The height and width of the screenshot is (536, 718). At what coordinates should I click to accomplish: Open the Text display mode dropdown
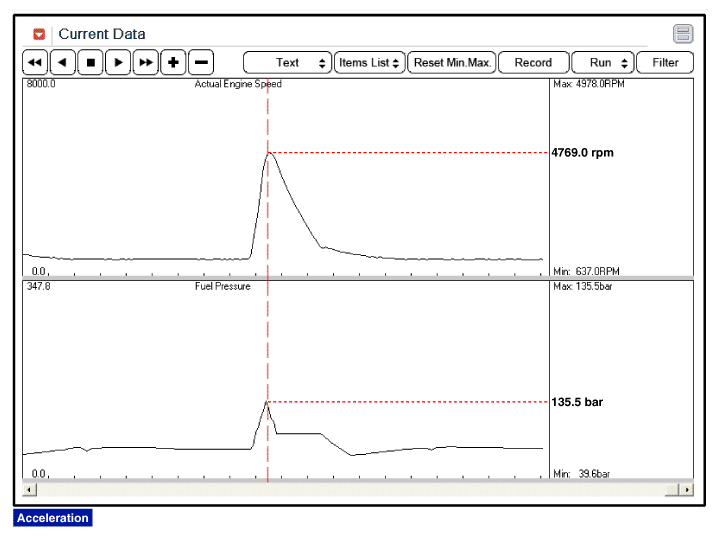288,62
